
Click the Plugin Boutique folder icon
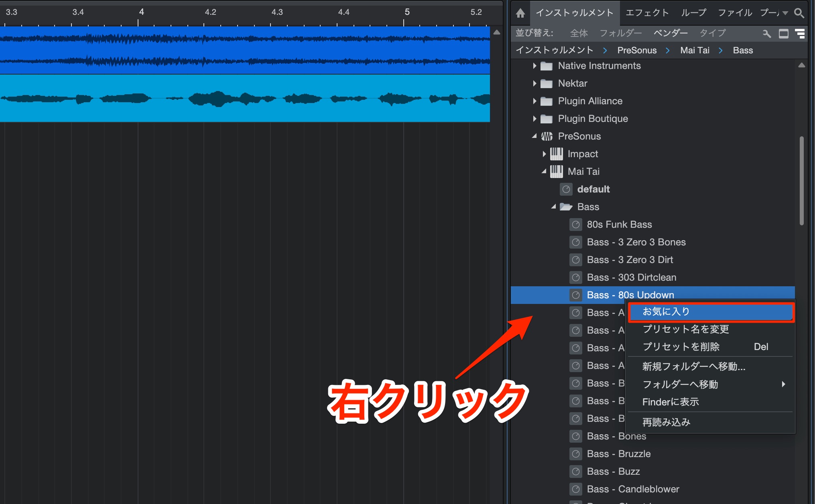[546, 119]
